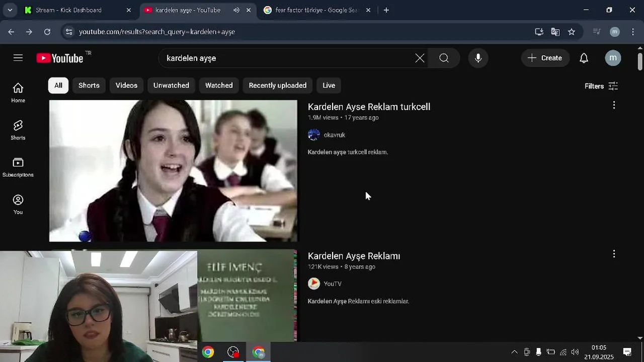Open the Windows notification center icon
The height and width of the screenshot is (362, 644).
click(x=627, y=352)
